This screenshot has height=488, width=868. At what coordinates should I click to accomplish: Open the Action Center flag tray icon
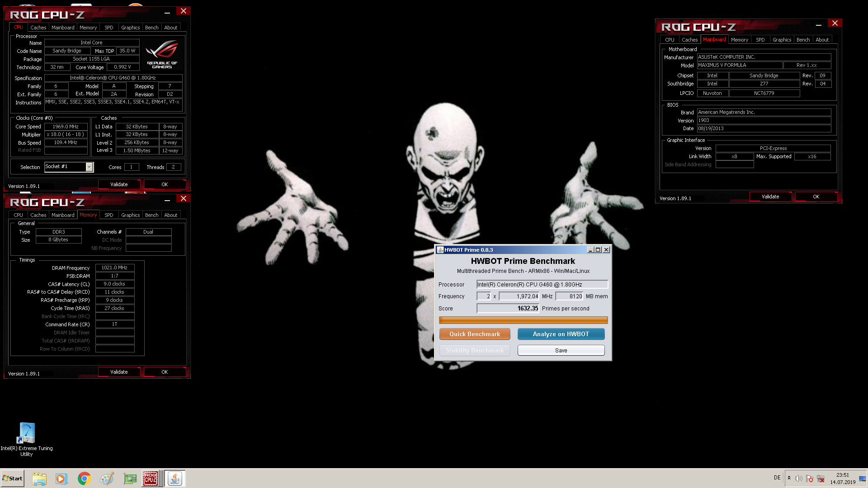pyautogui.click(x=810, y=479)
